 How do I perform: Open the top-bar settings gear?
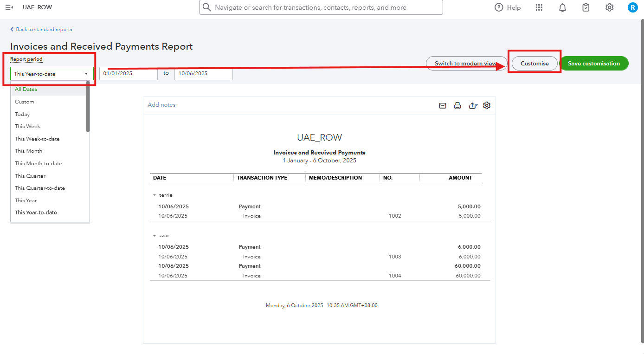[609, 7]
